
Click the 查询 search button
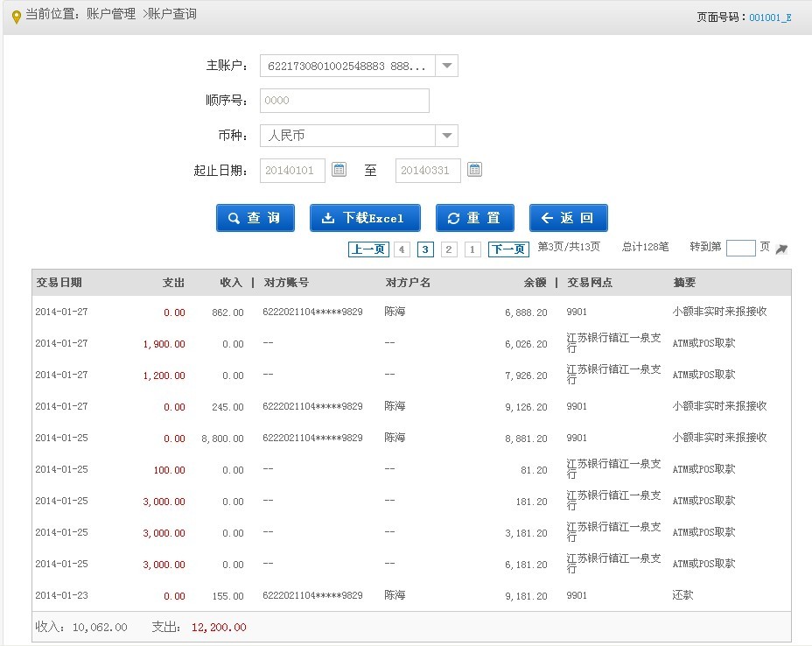click(x=255, y=218)
